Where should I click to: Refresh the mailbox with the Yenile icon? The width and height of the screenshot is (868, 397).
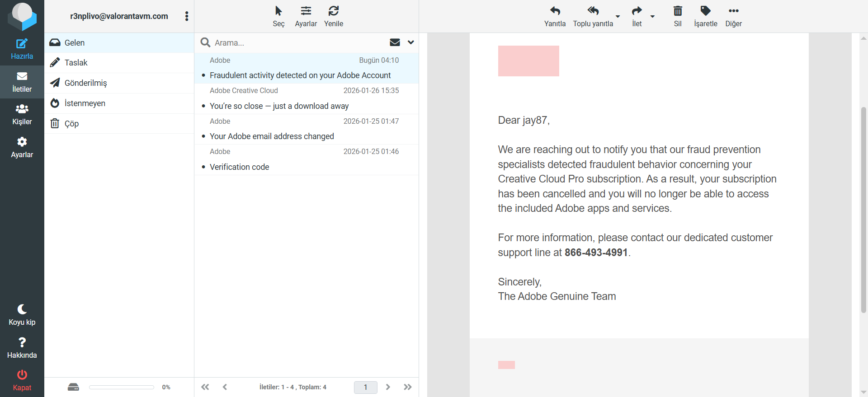pos(334,11)
